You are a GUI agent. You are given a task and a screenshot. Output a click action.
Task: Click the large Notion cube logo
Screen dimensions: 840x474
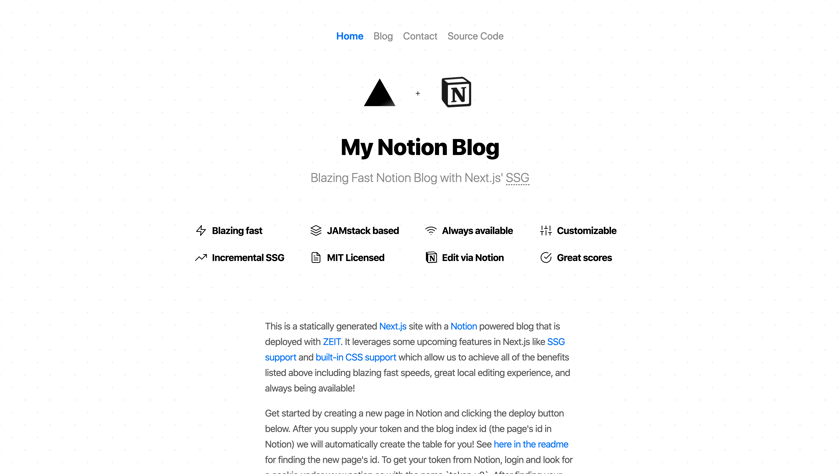tap(456, 92)
